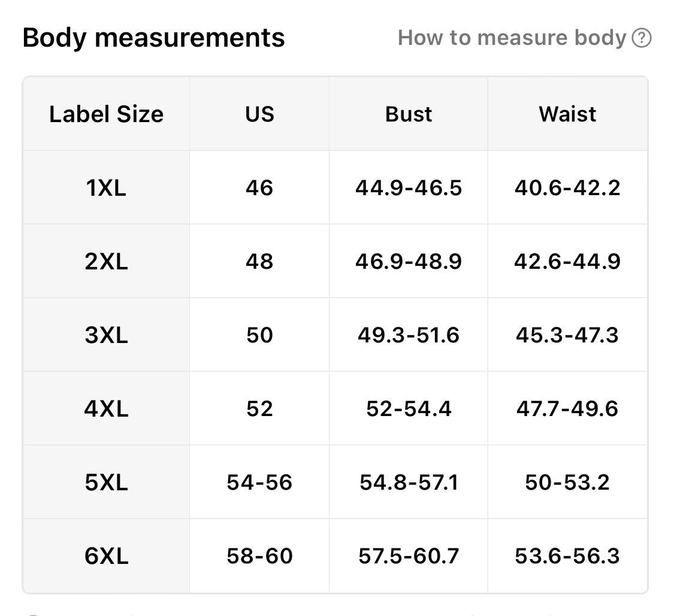The height and width of the screenshot is (616, 674).
Task: Select the US column header
Action: click(x=259, y=114)
